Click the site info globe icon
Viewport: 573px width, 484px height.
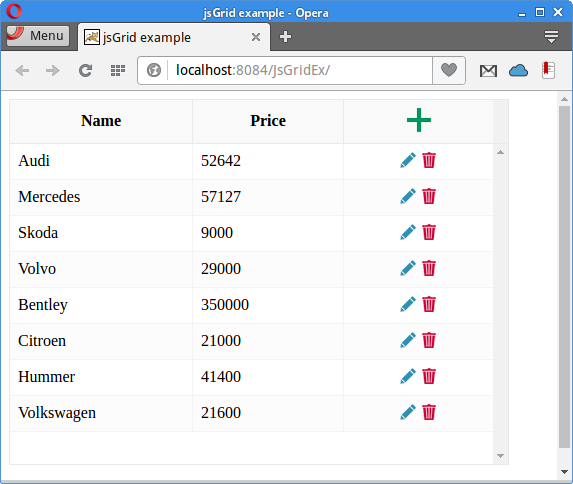click(x=154, y=70)
